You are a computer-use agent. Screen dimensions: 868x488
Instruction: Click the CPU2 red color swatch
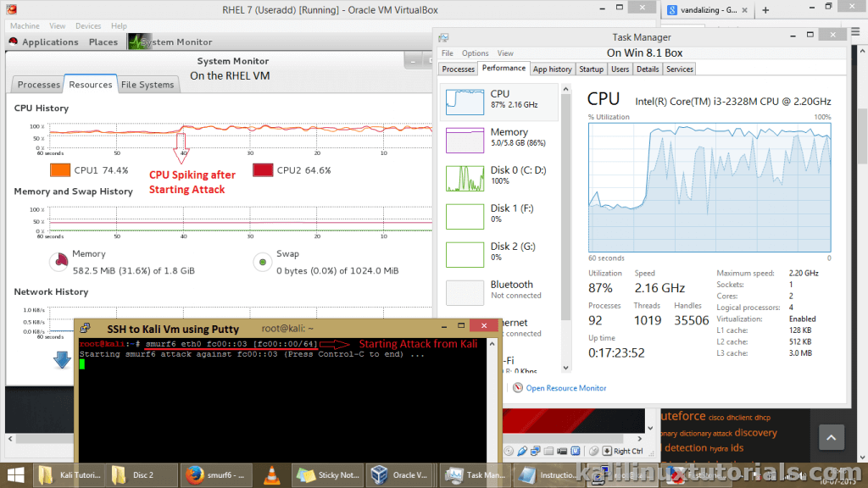pos(263,170)
